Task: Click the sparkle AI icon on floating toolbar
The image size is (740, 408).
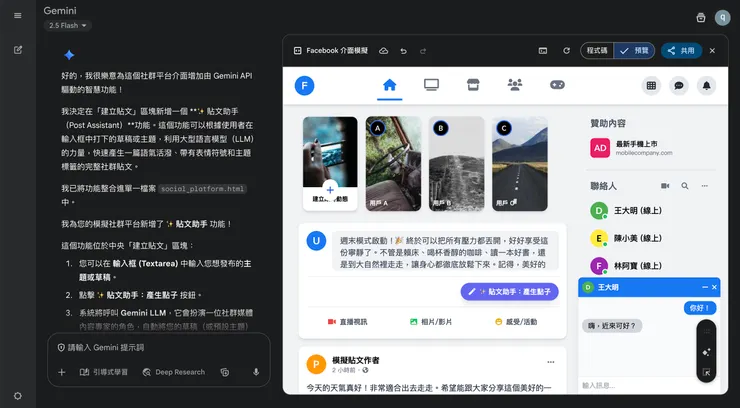Action: 706,352
